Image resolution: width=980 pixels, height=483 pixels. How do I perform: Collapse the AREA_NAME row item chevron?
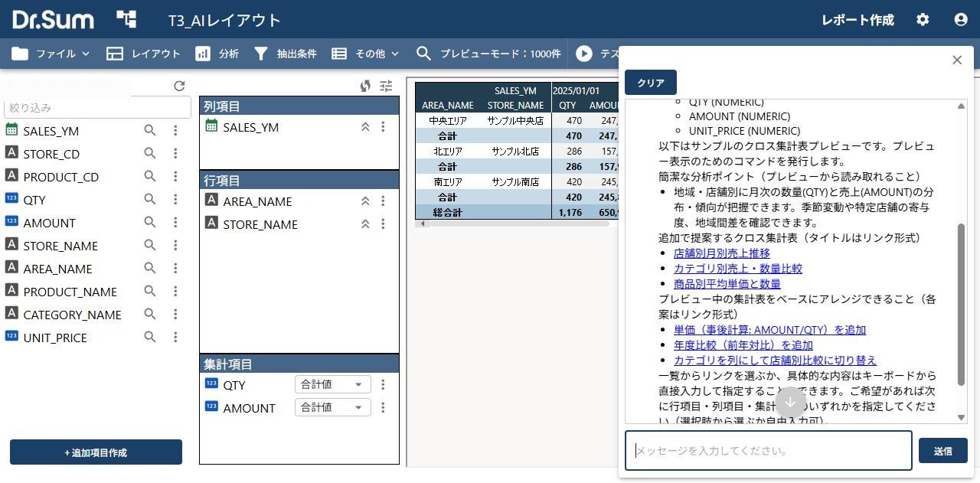(x=365, y=201)
